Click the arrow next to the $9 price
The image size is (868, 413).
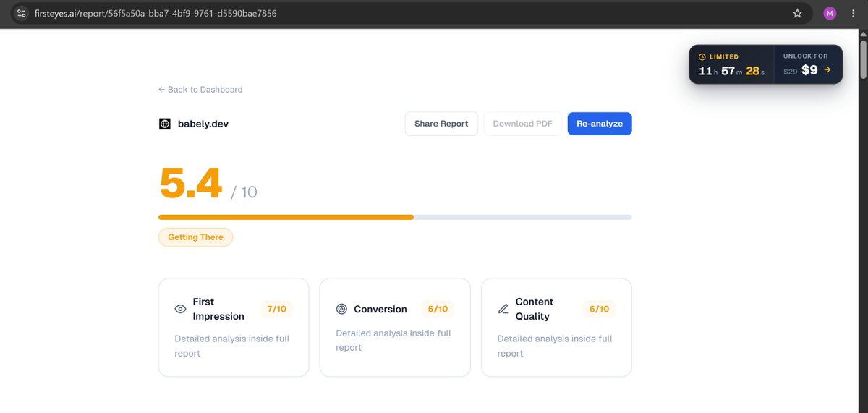point(827,70)
